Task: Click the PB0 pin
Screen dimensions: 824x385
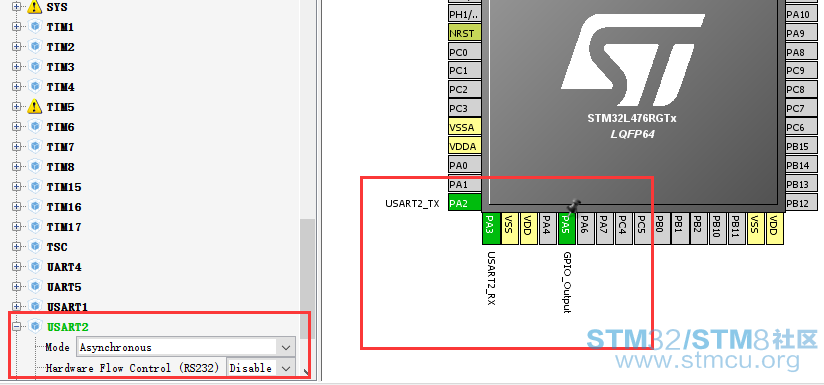Action: pos(661,228)
